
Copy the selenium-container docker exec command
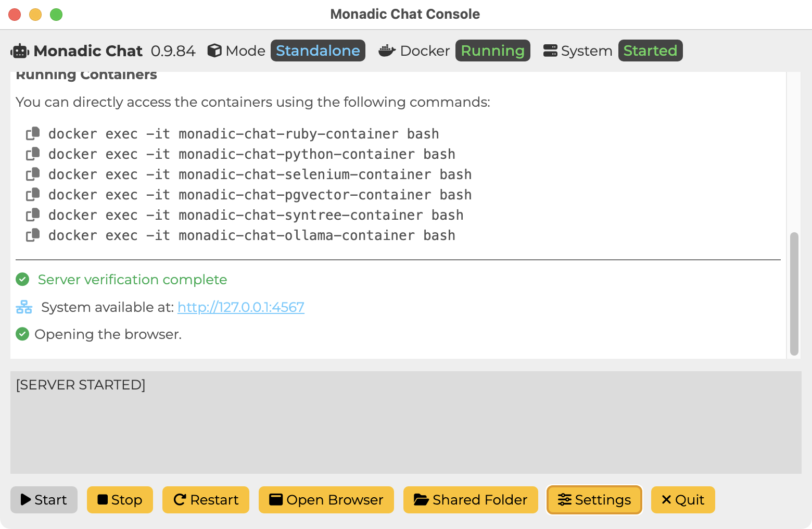(x=33, y=174)
